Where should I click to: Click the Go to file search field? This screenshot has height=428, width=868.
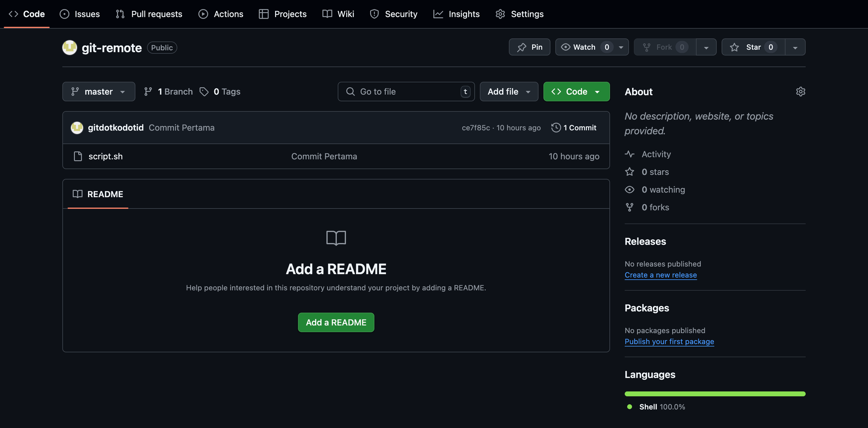pos(406,91)
